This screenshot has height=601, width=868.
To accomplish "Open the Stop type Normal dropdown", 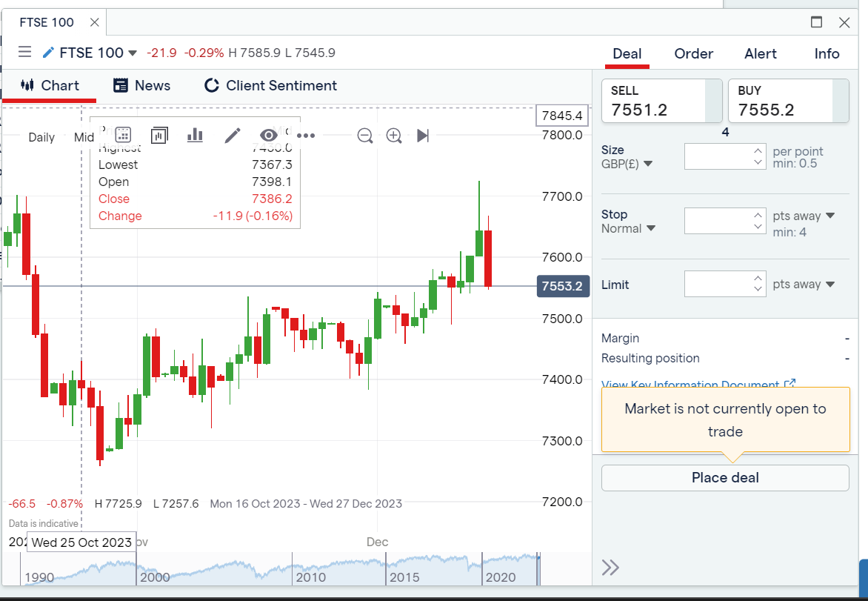I will coord(628,228).
